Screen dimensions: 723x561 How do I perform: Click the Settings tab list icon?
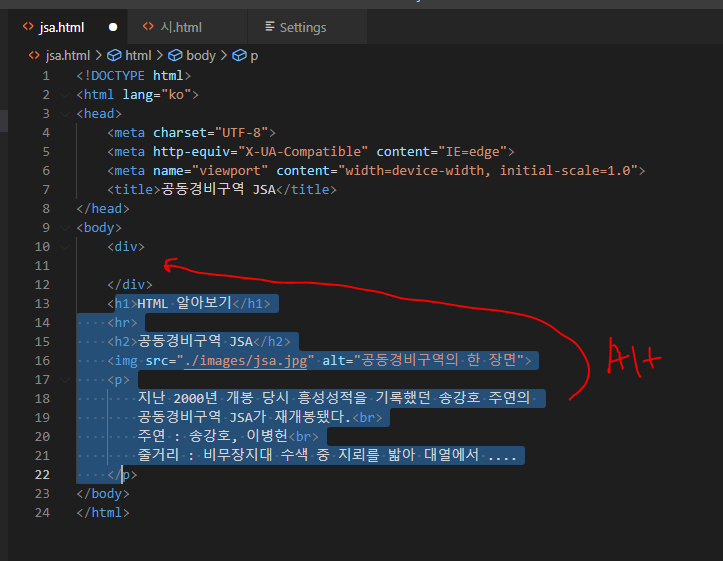[x=270, y=26]
